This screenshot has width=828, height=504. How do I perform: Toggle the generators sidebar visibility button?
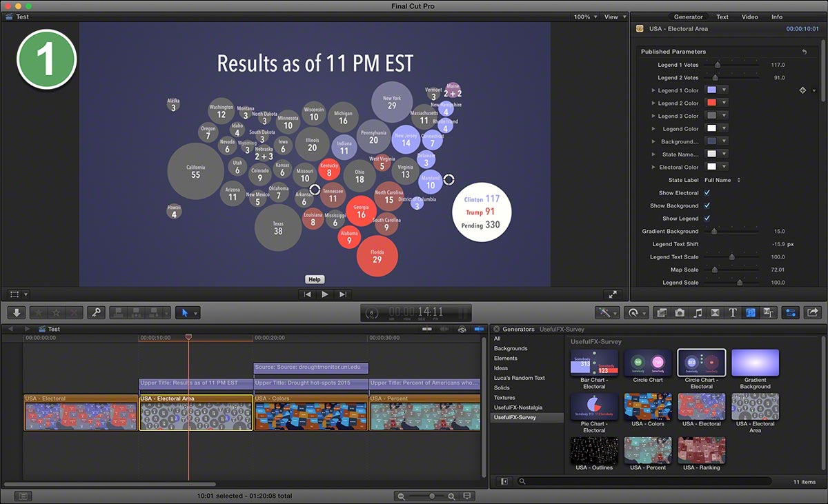(504, 481)
